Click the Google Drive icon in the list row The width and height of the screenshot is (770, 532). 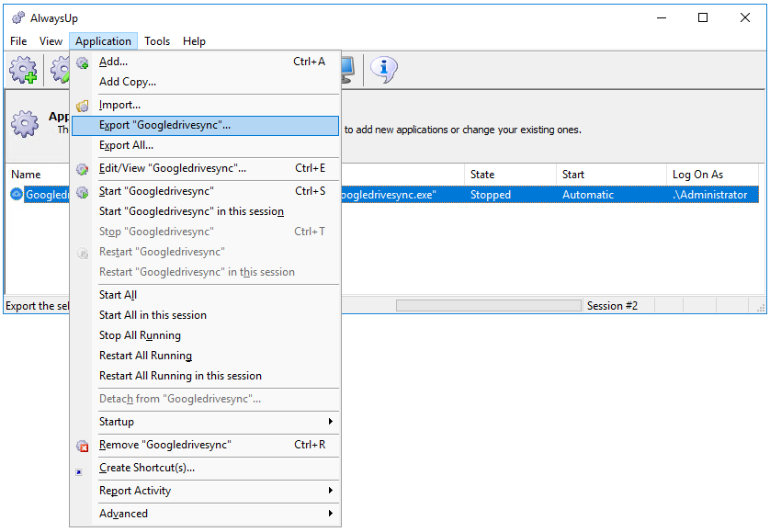17,195
